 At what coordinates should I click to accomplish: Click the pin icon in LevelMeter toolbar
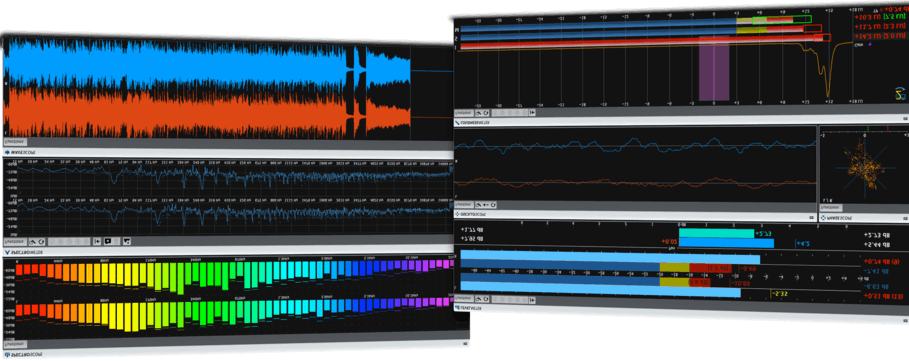(532, 300)
